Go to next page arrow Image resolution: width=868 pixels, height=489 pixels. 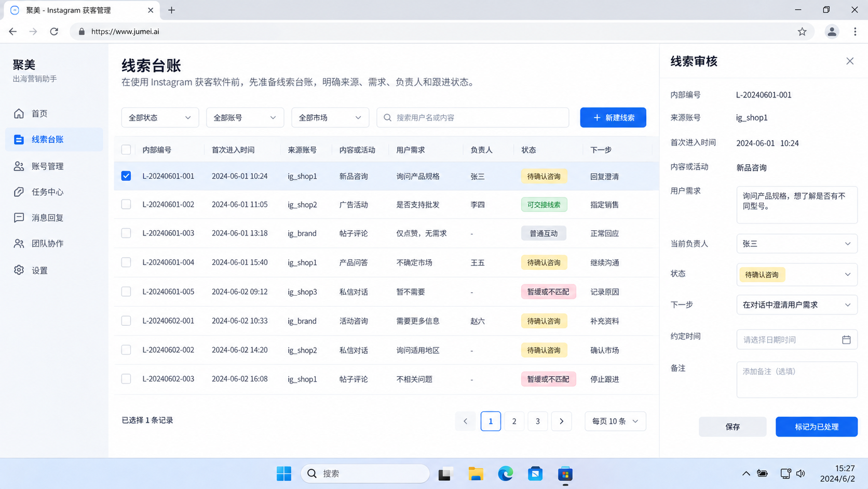point(561,421)
